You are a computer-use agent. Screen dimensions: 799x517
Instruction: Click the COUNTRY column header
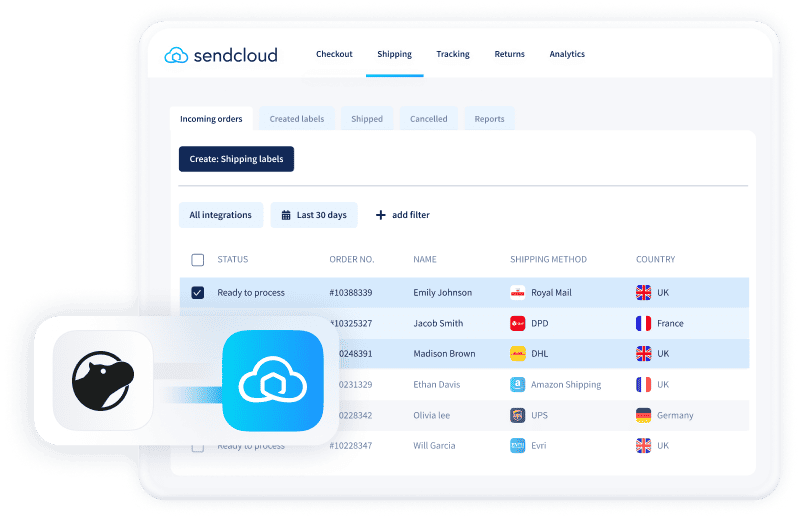pyautogui.click(x=655, y=259)
